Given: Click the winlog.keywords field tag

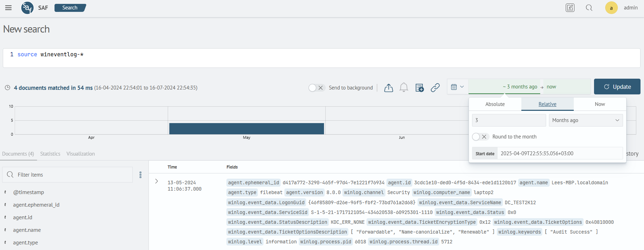Looking at the screenshot, I should click(520, 232).
